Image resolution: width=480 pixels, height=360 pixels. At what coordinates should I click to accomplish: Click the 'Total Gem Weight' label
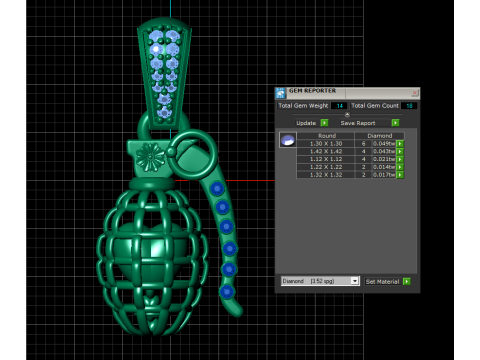pyautogui.click(x=303, y=106)
